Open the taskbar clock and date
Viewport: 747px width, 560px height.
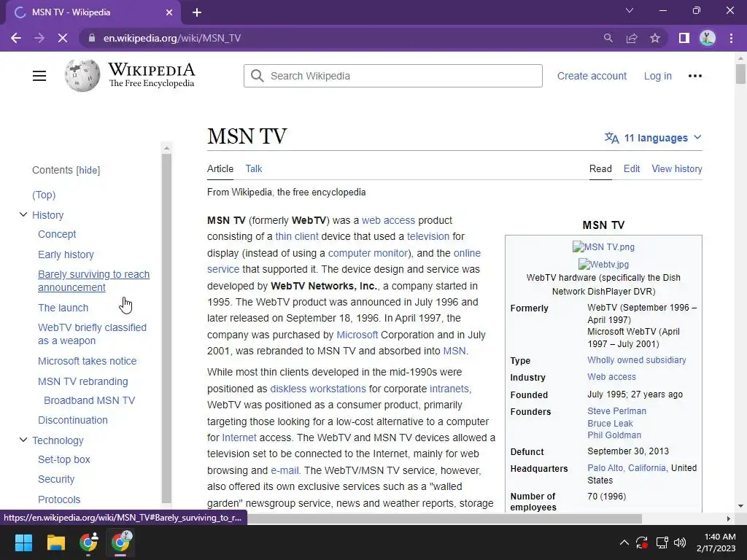point(716,542)
